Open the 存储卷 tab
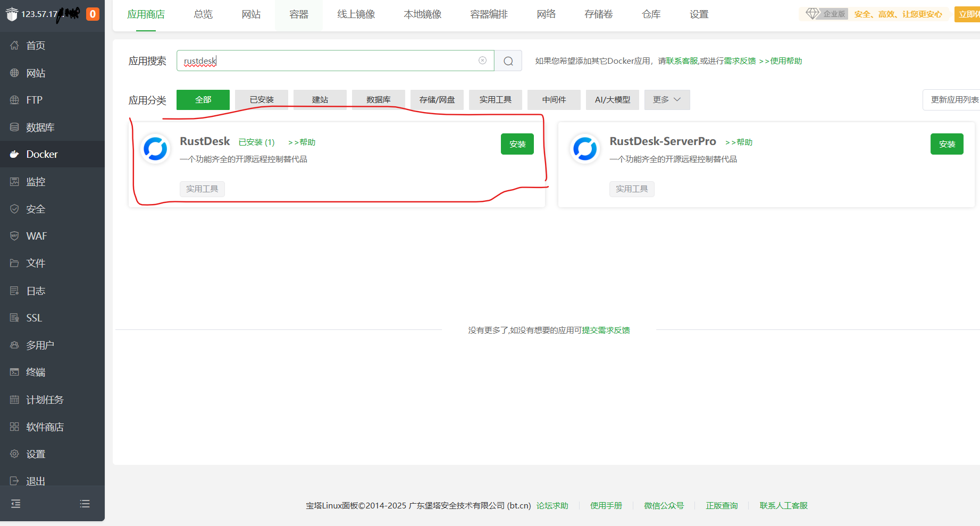The height and width of the screenshot is (526, 980). [599, 14]
